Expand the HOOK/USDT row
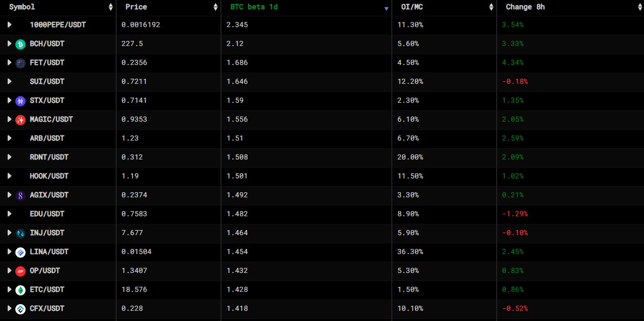This screenshot has height=321, width=644. coord(9,176)
